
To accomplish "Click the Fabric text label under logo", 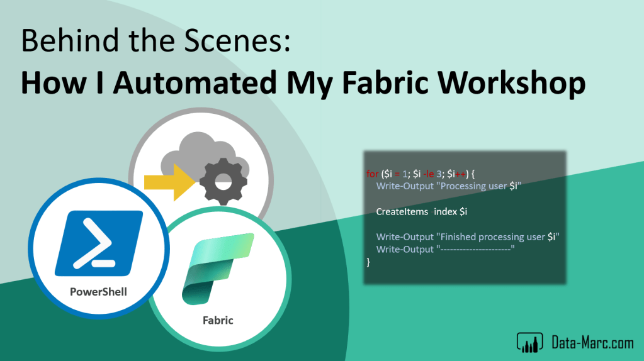I will pos(218,320).
